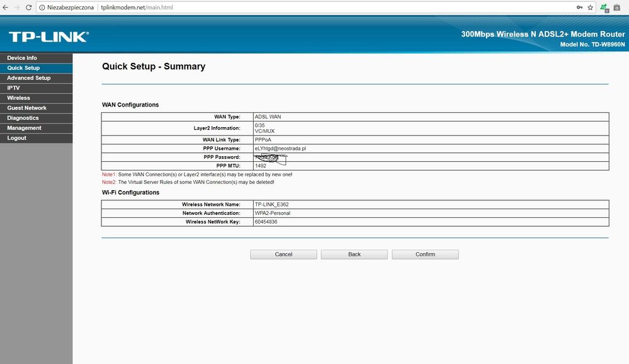Reload the router page
The width and height of the screenshot is (629, 364).
coord(29,8)
